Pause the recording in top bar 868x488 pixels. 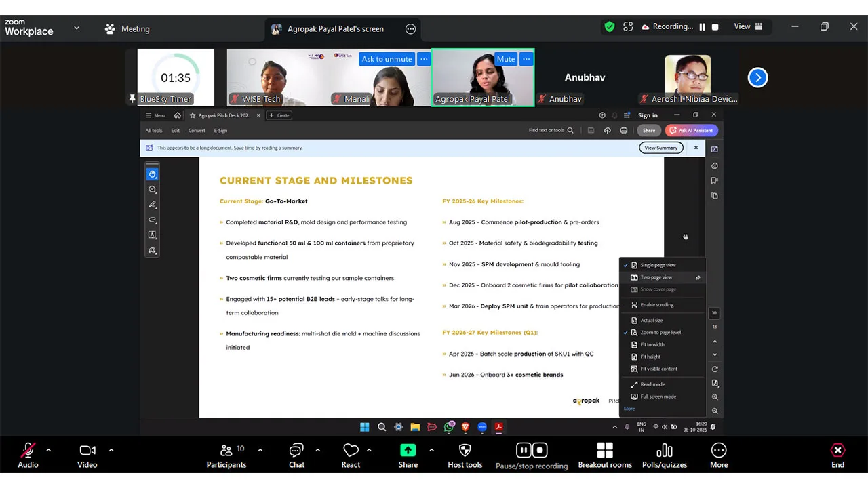(702, 27)
